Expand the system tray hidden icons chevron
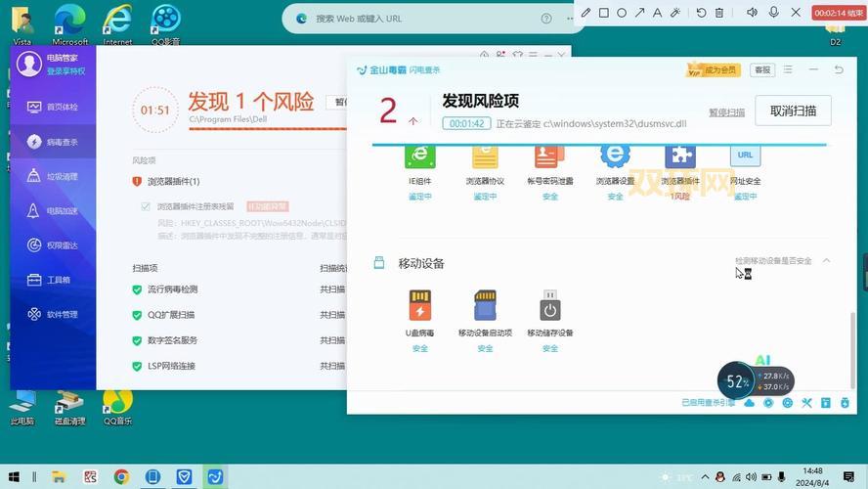 click(x=705, y=477)
